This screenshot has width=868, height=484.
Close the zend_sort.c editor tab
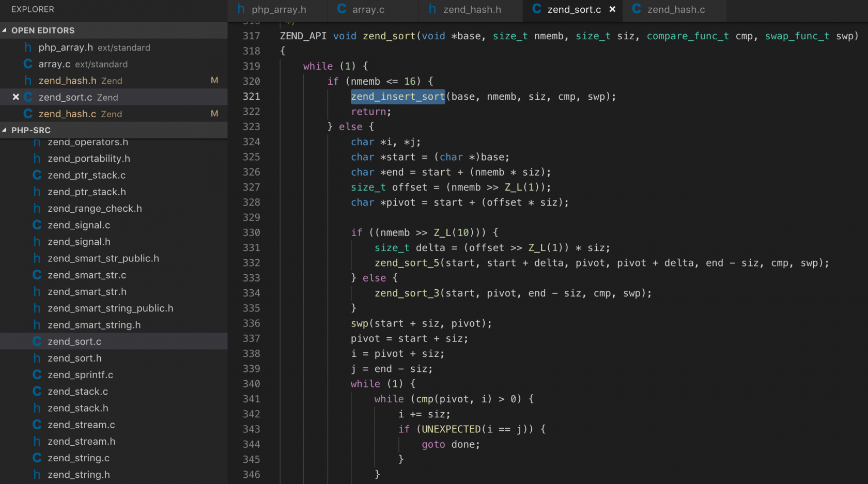(x=612, y=9)
